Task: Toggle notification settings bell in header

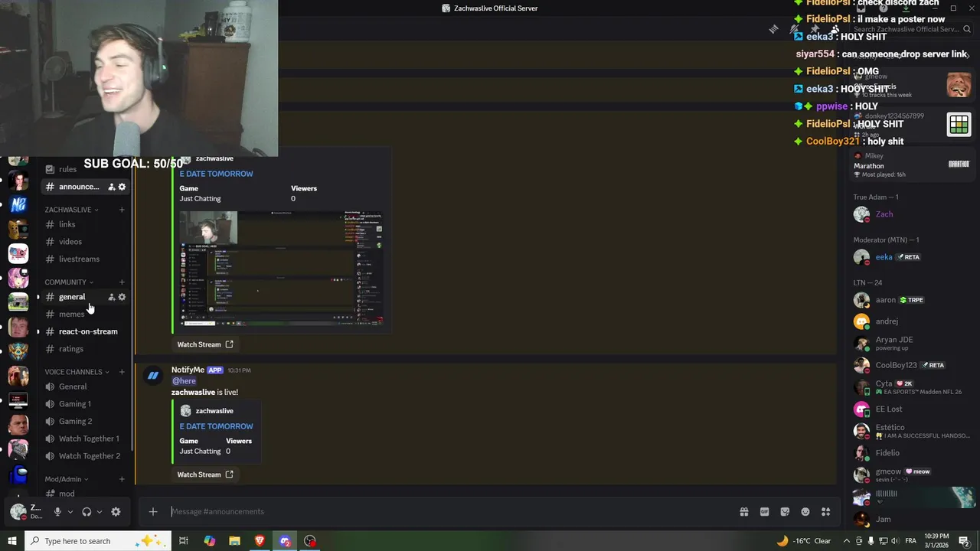Action: [794, 29]
